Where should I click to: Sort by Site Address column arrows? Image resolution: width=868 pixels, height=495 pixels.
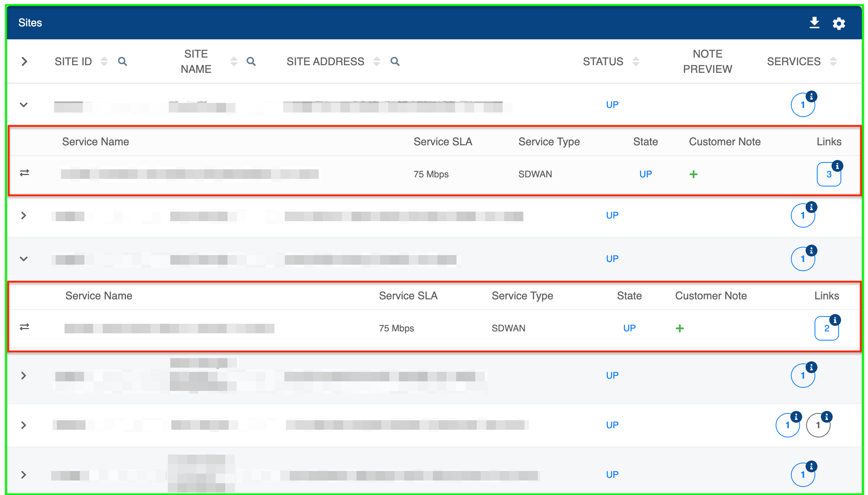pos(376,61)
